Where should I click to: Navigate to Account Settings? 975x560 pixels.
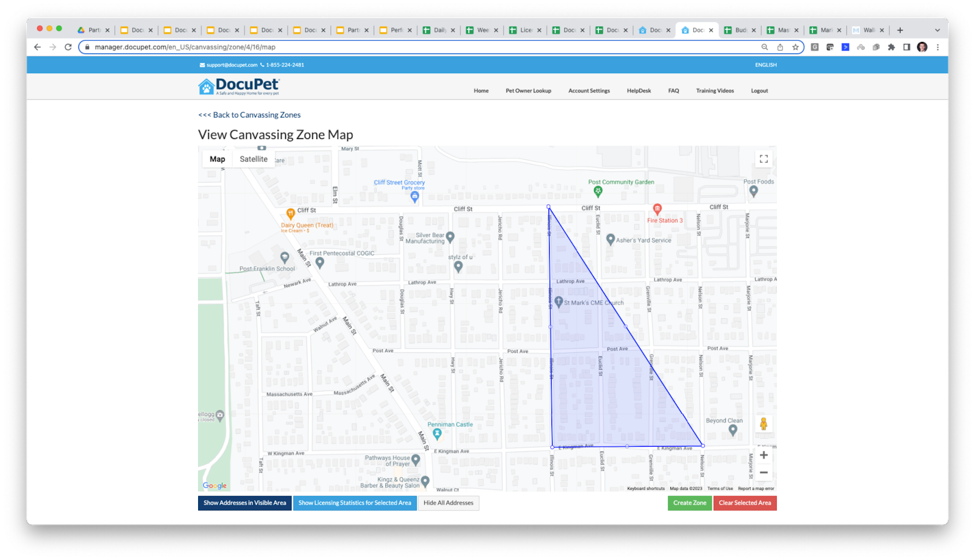click(x=588, y=90)
